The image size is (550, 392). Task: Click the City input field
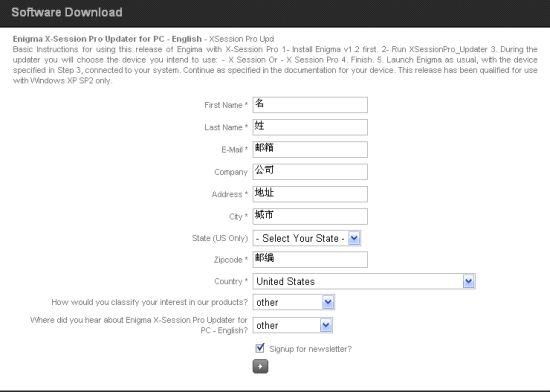pos(310,216)
